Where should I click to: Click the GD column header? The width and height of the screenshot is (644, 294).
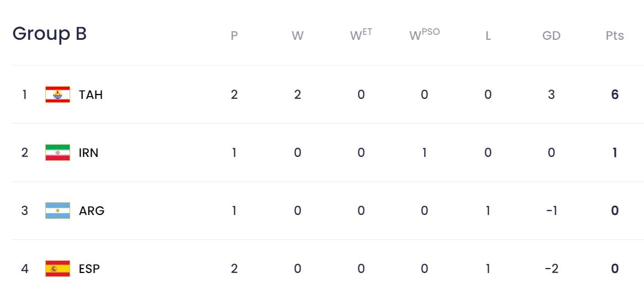(551, 36)
